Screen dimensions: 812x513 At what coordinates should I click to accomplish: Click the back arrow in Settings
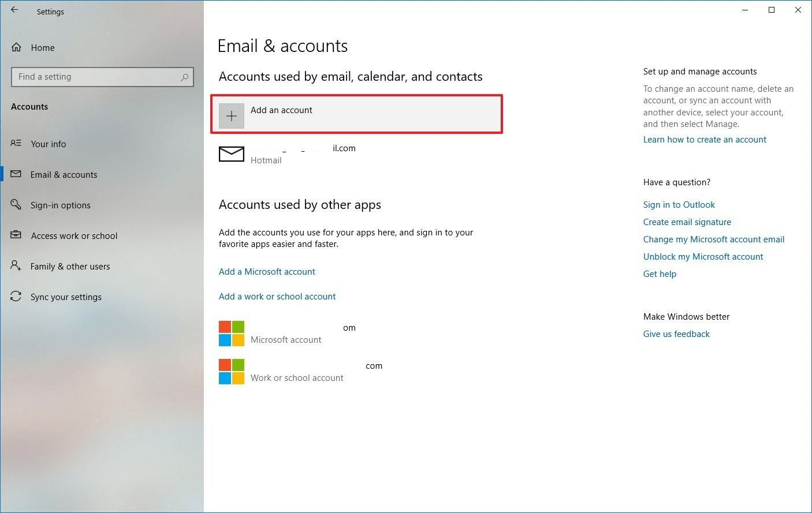(x=14, y=10)
